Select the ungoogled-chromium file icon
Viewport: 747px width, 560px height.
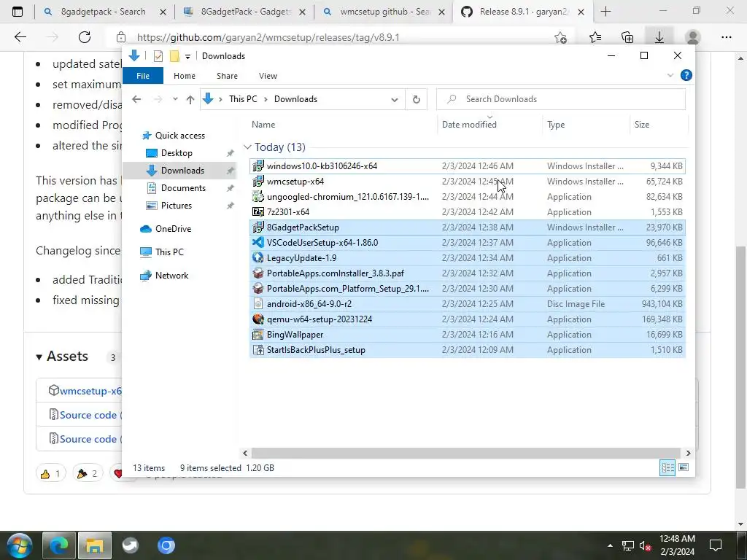click(x=258, y=197)
